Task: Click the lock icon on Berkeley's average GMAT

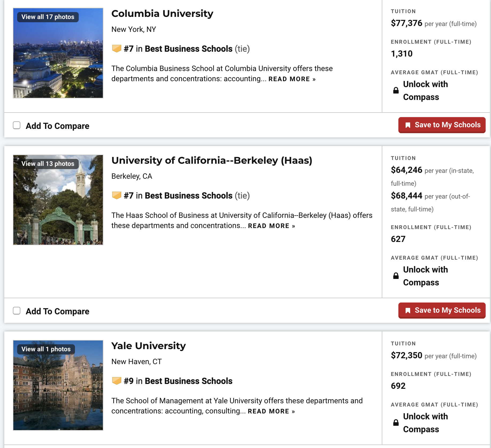Action: 396,276
